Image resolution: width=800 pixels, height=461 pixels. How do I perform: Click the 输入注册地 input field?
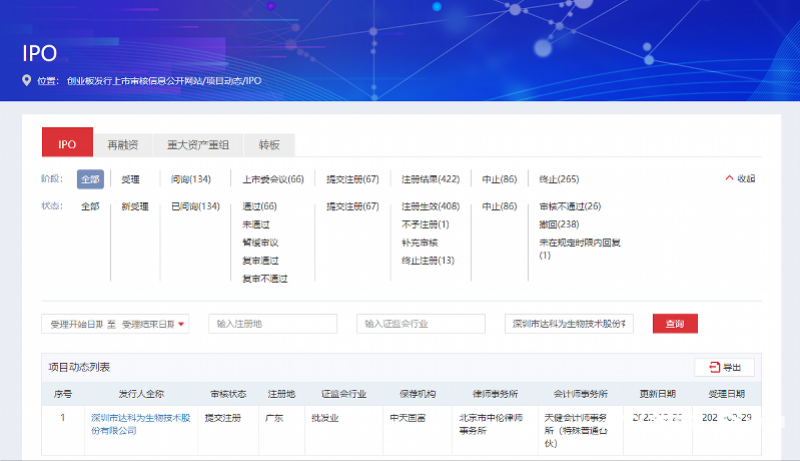click(272, 324)
